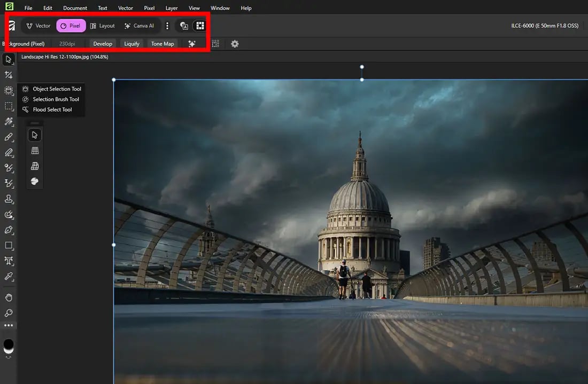
Task: Click the left-middle selection handle of the image
Action: coord(114,245)
